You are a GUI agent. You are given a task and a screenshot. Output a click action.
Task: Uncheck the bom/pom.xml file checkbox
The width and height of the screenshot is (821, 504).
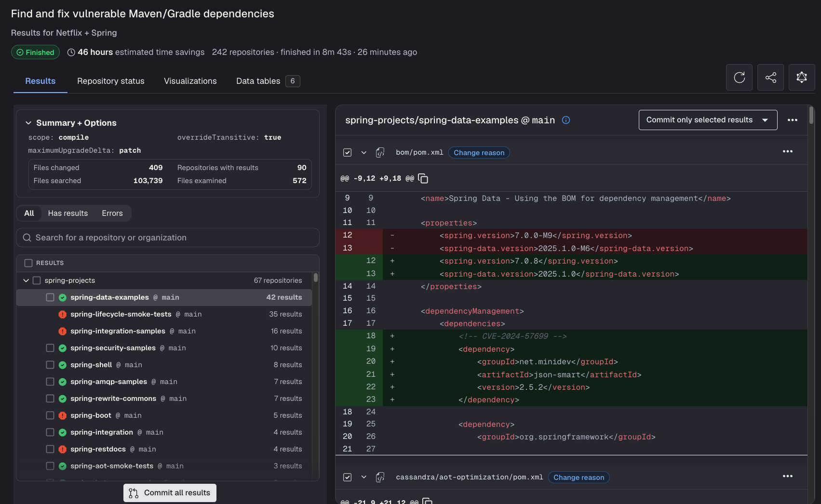[347, 152]
